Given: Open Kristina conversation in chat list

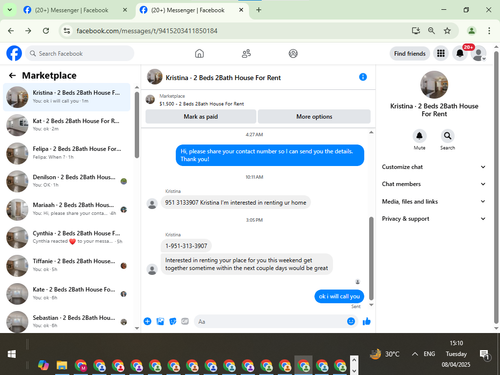Looking at the screenshot, I should [67, 97].
